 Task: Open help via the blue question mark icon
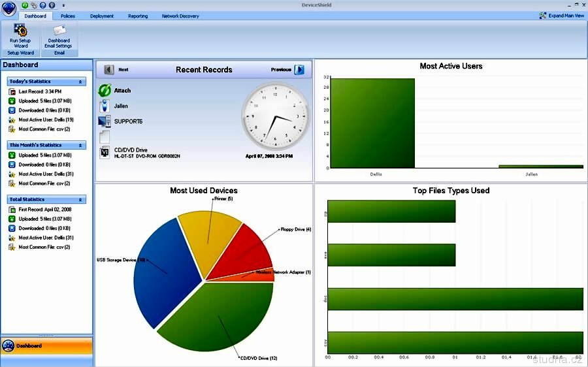pyautogui.click(x=43, y=5)
